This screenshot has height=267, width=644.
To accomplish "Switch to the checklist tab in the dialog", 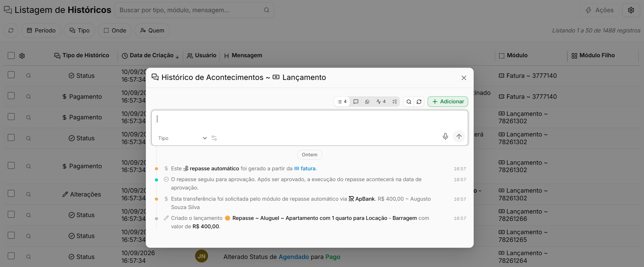I will click(394, 102).
